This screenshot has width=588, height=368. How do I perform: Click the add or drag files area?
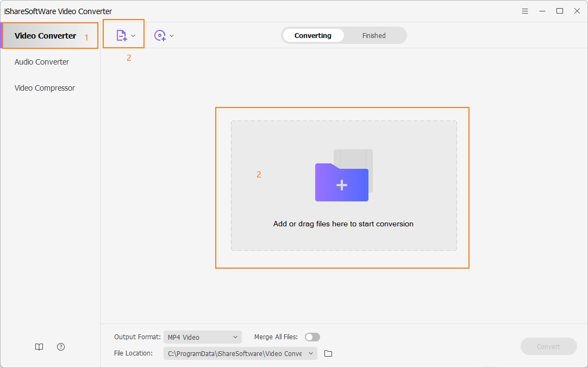343,224
